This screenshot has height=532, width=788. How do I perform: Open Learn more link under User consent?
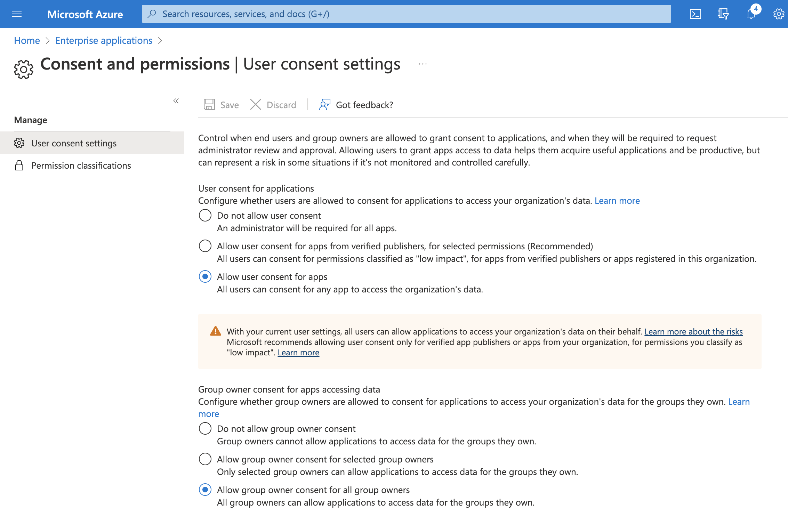[617, 201]
